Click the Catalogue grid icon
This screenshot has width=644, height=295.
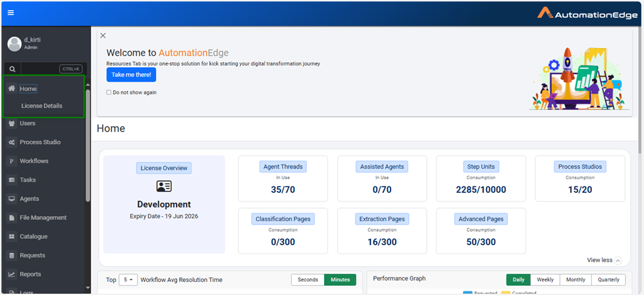click(12, 236)
